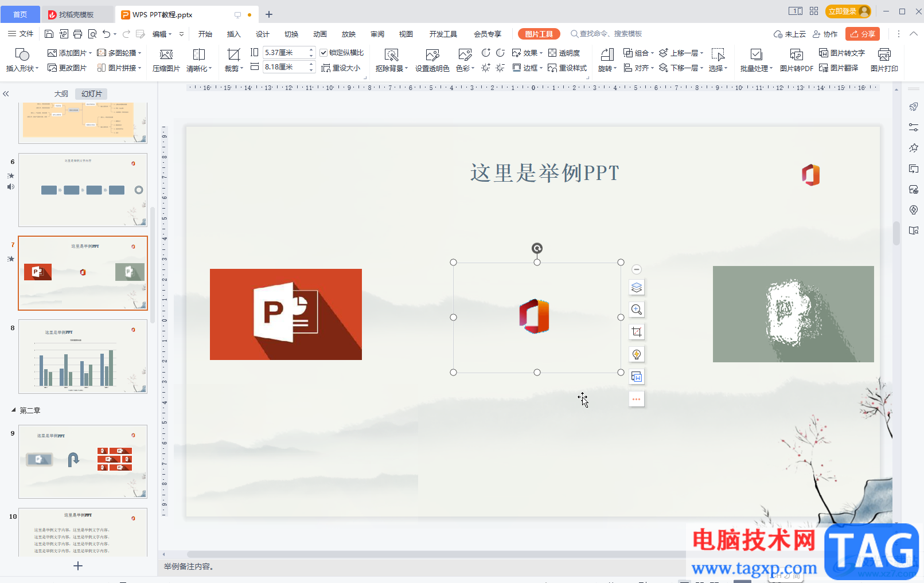
Task: Click rotate clockwise icon
Action: click(x=500, y=53)
